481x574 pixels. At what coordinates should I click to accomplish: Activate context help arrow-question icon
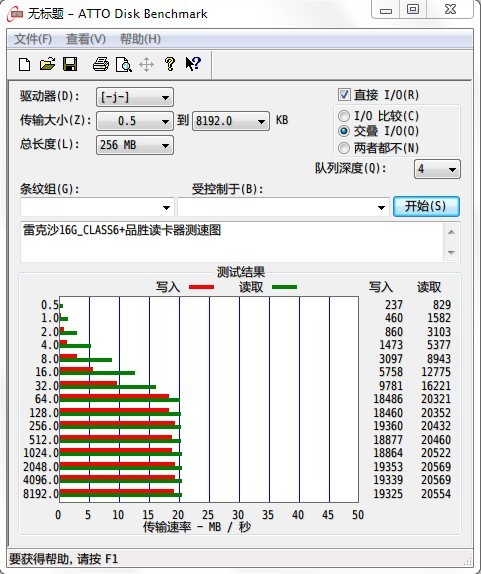[193, 64]
